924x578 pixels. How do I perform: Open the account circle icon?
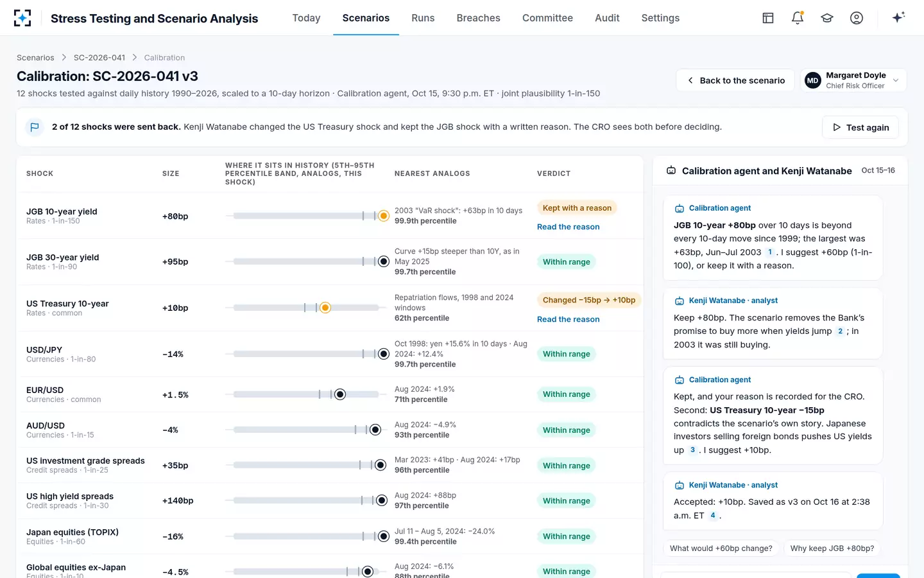857,18
